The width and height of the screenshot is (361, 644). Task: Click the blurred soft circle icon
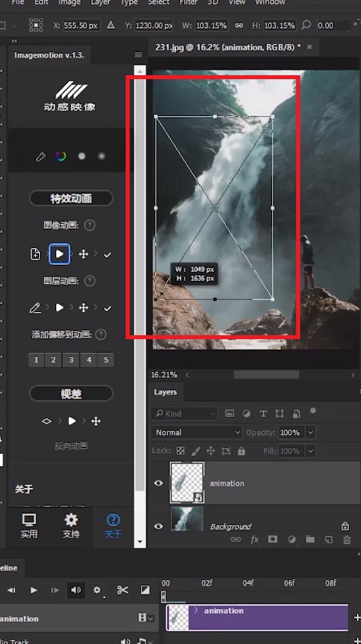[102, 156]
